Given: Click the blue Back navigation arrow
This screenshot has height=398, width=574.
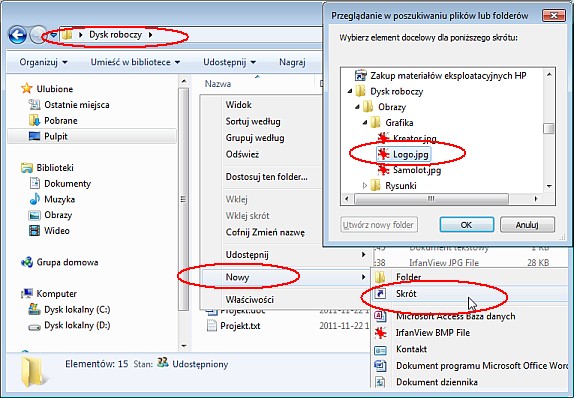Looking at the screenshot, I should (x=17, y=35).
